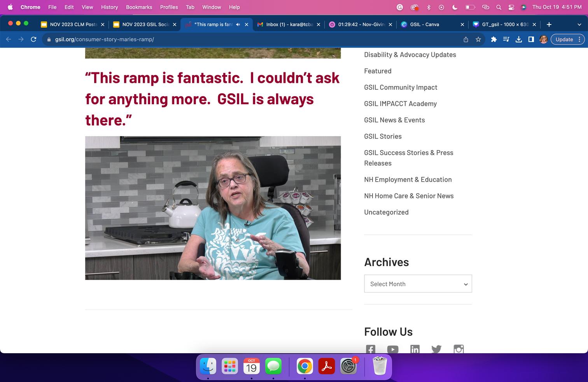Click the GSIL LinkedIn icon
The image size is (588, 382).
[x=415, y=349]
